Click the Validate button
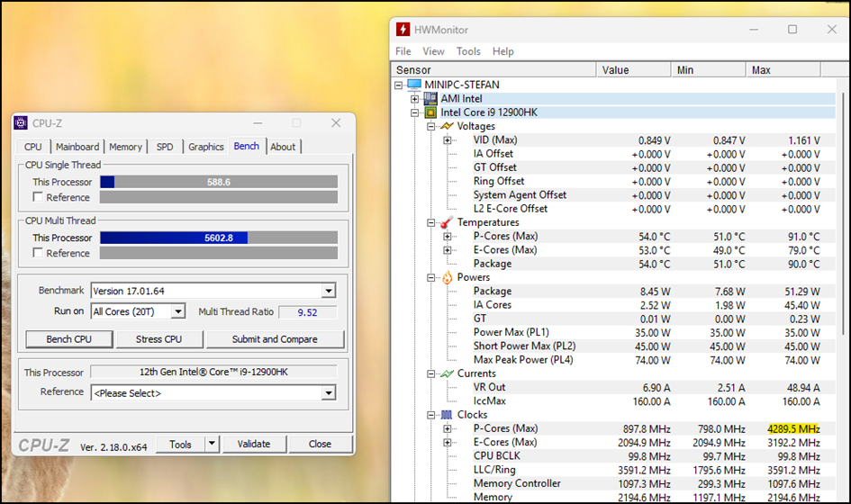Viewport: 851px width, 504px height. pos(254,444)
